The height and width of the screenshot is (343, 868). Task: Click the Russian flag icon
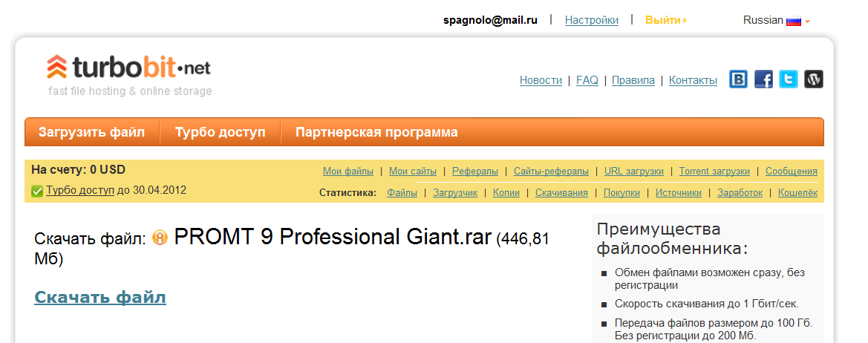[794, 21]
